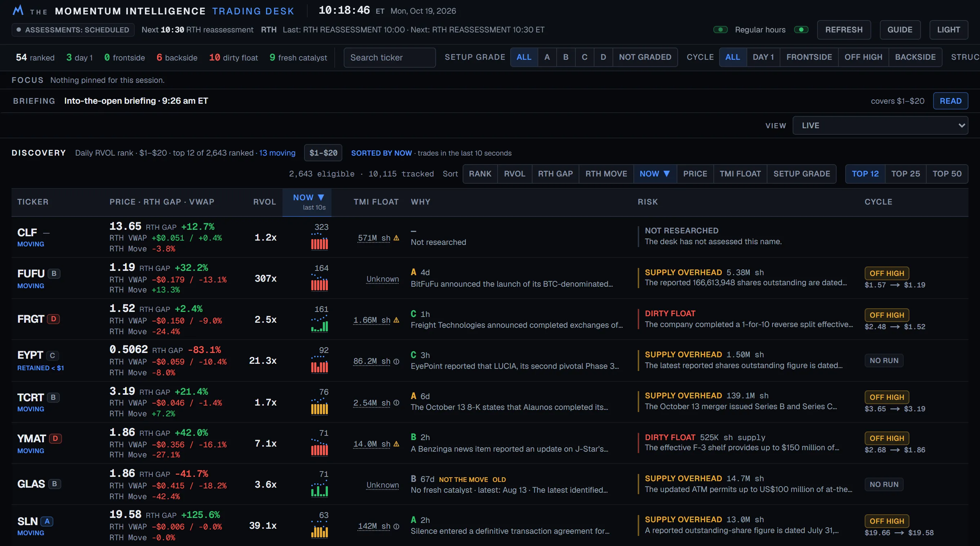Viewport: 980px width, 546px height.
Task: Switch to TOP 50 results
Action: 946,174
